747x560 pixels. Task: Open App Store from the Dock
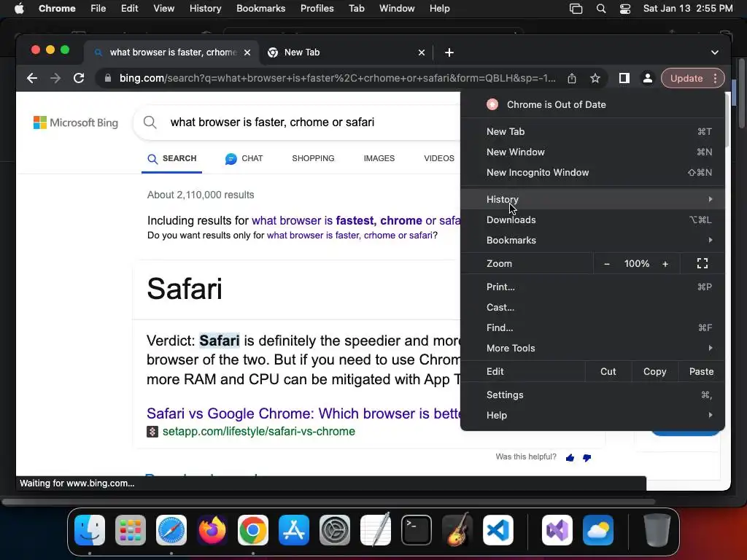click(294, 530)
